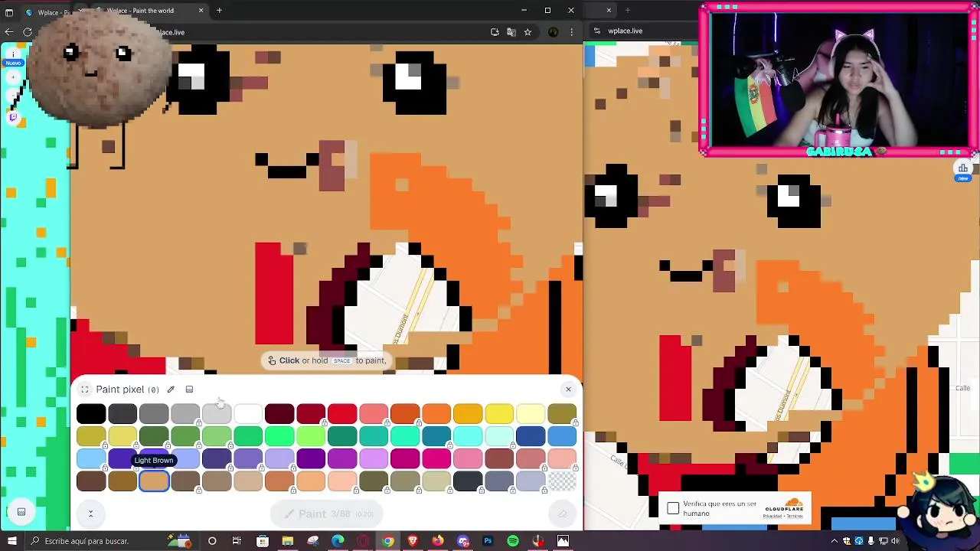Bookmark this page with the star icon
The width and height of the screenshot is (980, 551).
pos(528,32)
